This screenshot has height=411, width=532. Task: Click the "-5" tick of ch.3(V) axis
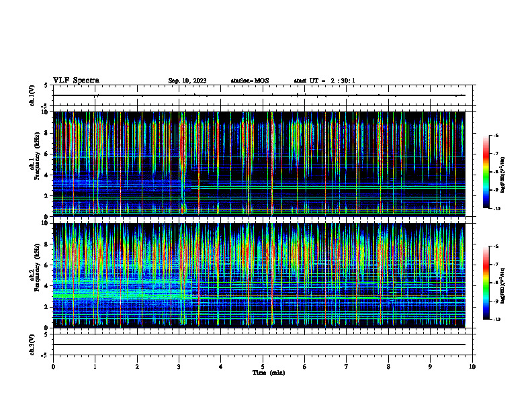46,355
